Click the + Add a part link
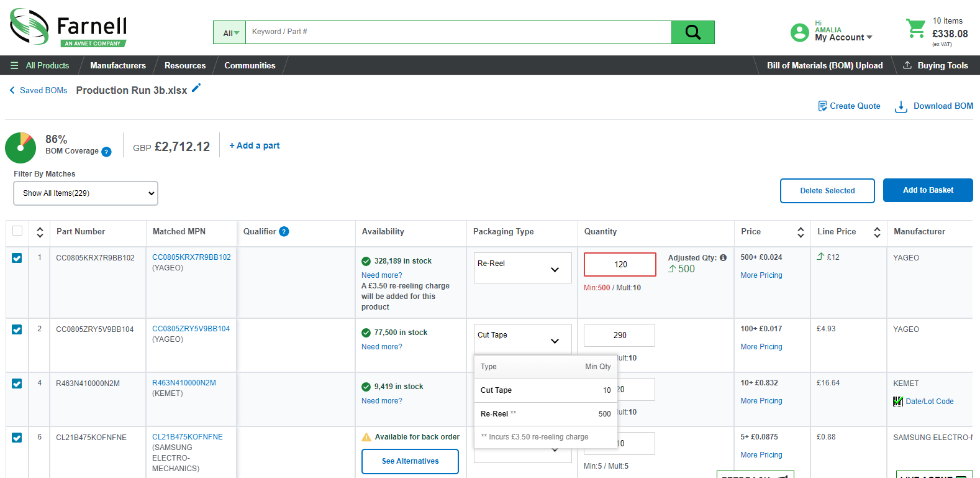Viewport: 980px width, 478px height. (x=255, y=145)
